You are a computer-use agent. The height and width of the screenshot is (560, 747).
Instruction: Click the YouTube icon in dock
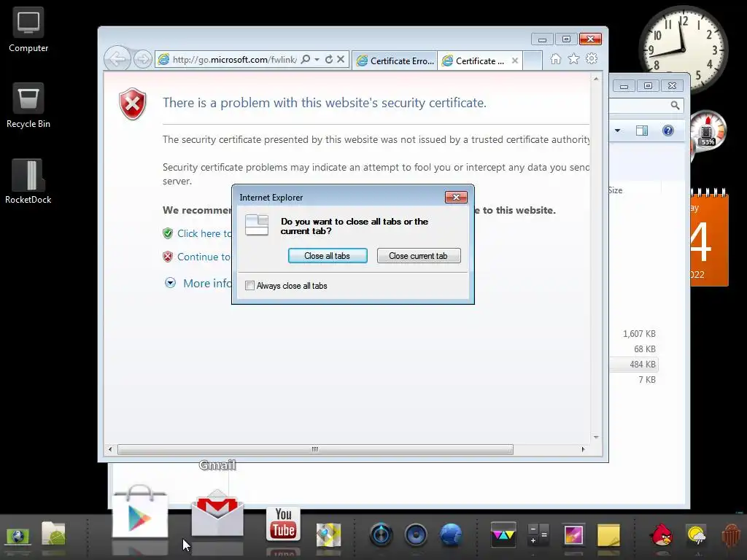[x=284, y=524]
